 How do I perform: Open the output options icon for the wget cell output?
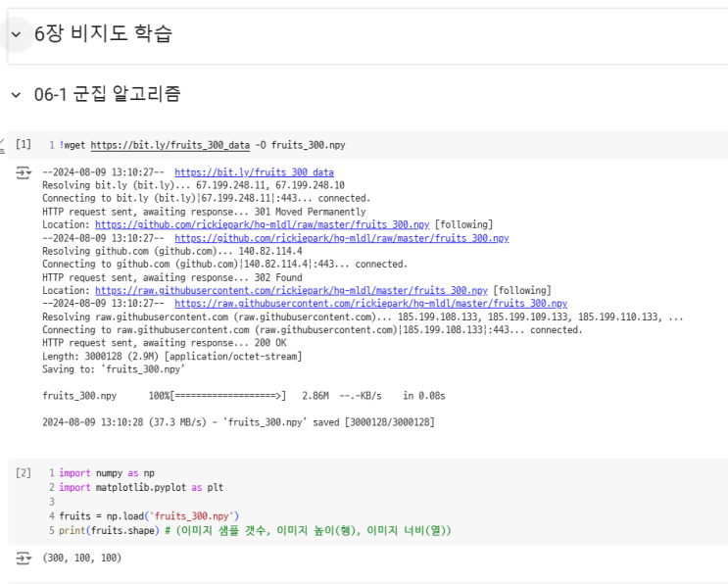pos(24,172)
